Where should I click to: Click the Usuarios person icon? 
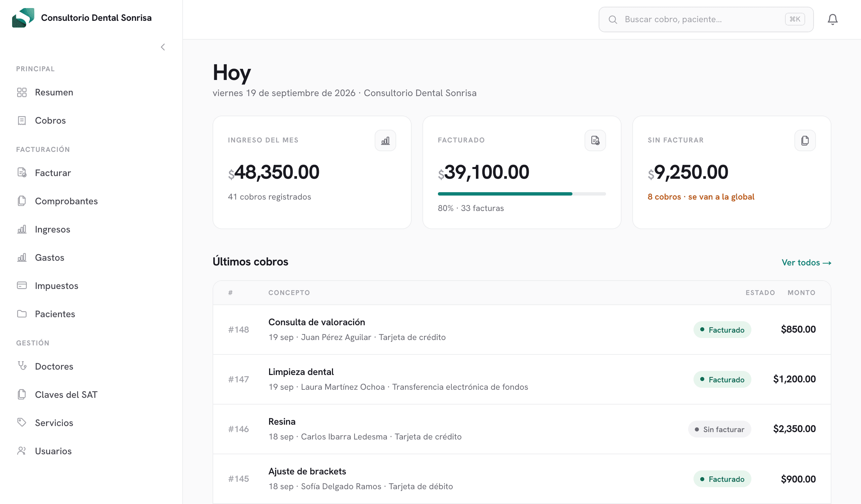tap(22, 451)
